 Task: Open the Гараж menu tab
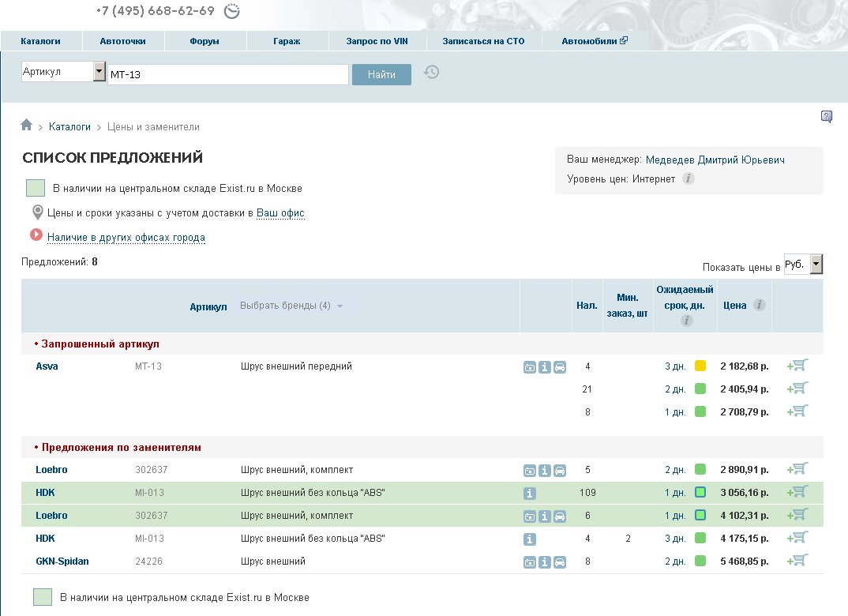[x=287, y=41]
